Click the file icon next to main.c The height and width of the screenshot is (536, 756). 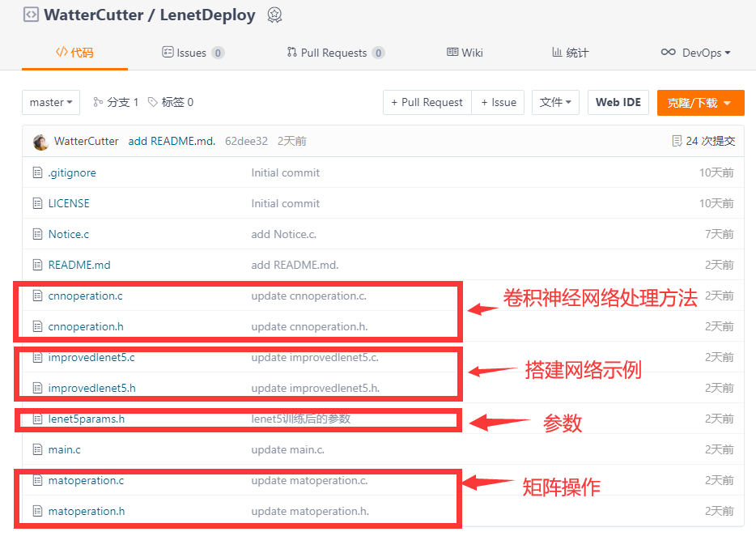(x=37, y=449)
